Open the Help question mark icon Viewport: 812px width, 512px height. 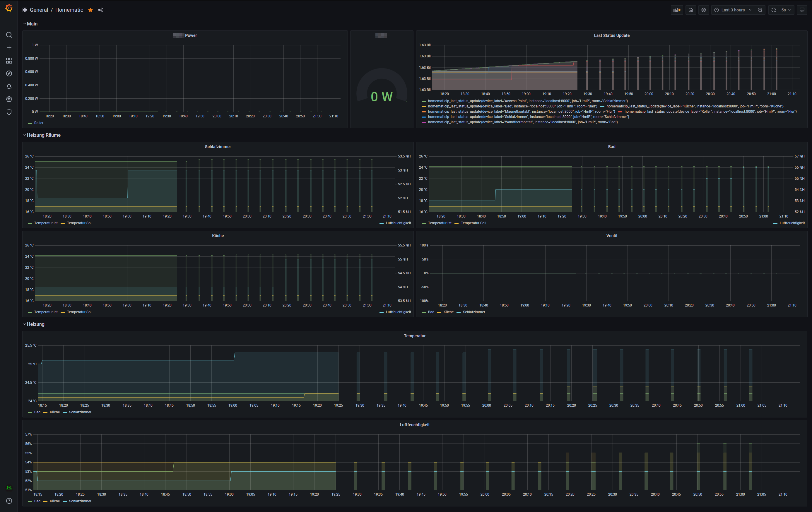(9, 501)
